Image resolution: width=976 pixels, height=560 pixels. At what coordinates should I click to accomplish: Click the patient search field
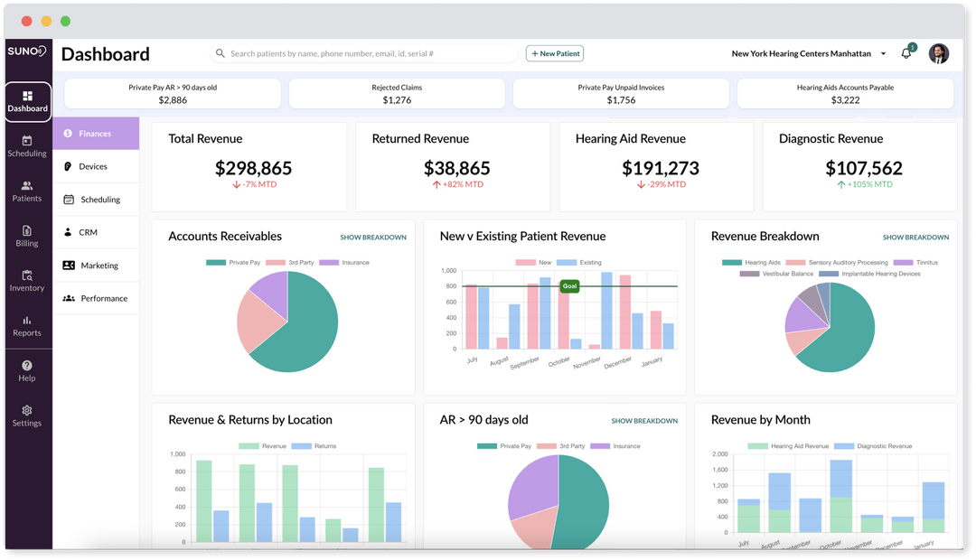pos(364,53)
